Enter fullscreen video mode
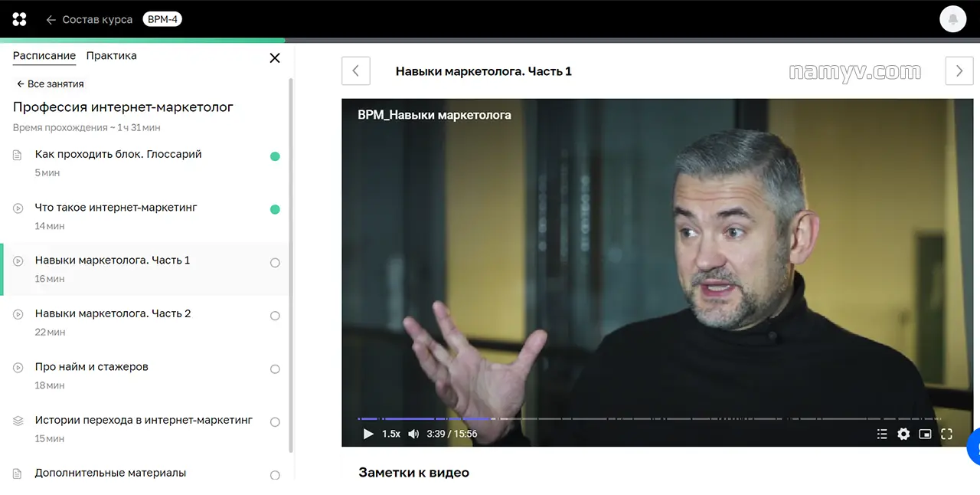Screen dimensions: 980x495 (947, 434)
